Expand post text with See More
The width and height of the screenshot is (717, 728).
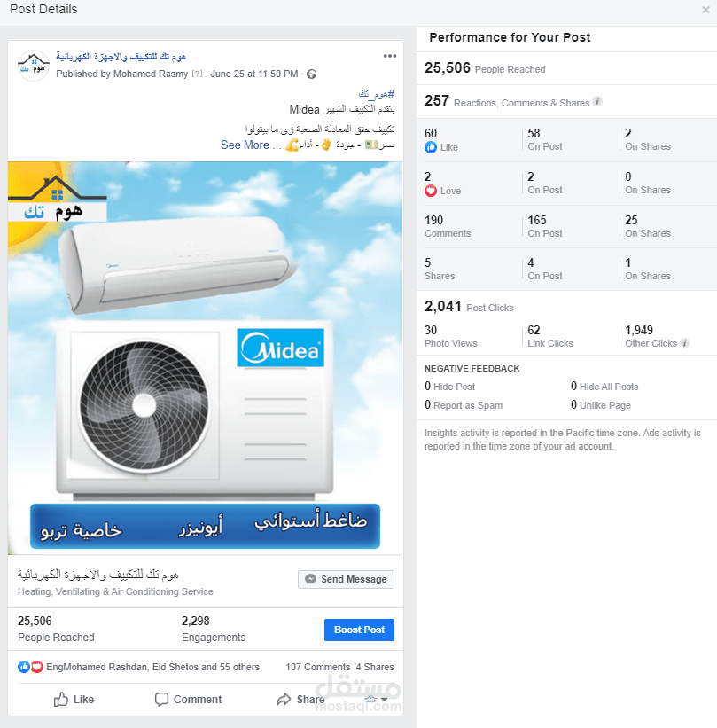245,145
